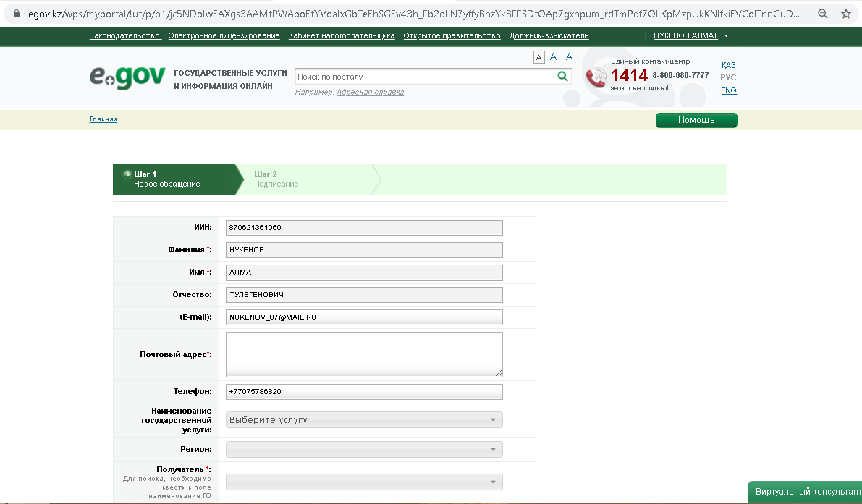Select the smallest font size A icon

click(x=538, y=58)
